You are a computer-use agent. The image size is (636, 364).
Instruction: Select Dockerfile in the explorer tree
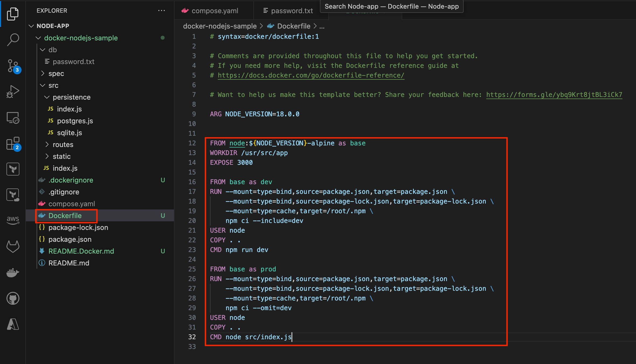[x=65, y=216]
